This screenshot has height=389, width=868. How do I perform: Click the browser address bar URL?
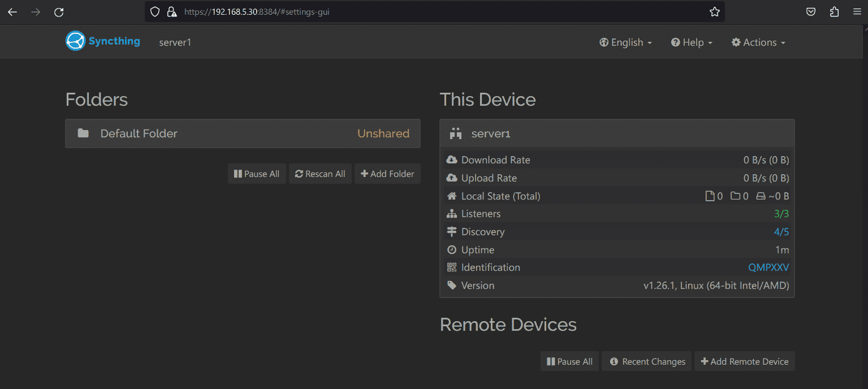click(x=257, y=11)
